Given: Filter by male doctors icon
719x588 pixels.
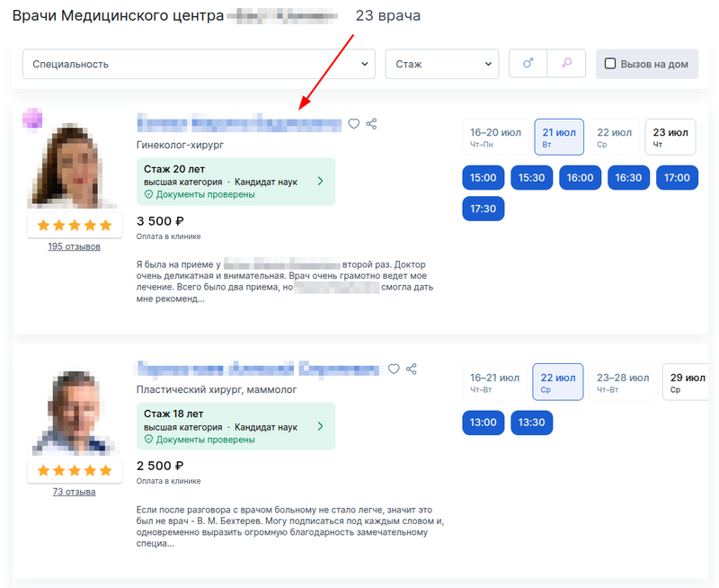Looking at the screenshot, I should coord(528,63).
